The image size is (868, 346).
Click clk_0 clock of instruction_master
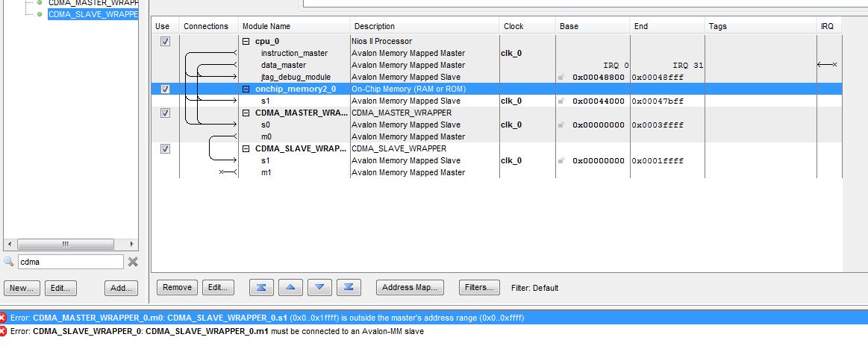click(x=511, y=54)
